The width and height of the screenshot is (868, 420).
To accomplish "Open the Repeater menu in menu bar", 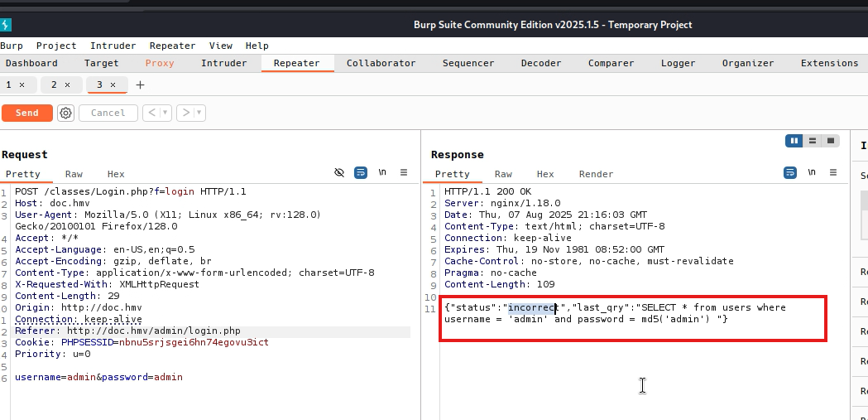I will (172, 46).
